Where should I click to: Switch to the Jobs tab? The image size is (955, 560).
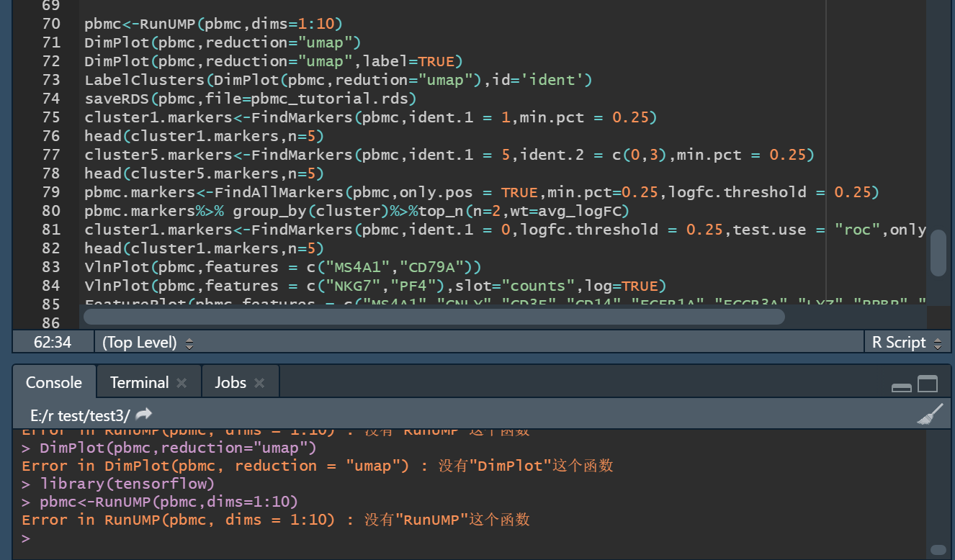pos(231,382)
